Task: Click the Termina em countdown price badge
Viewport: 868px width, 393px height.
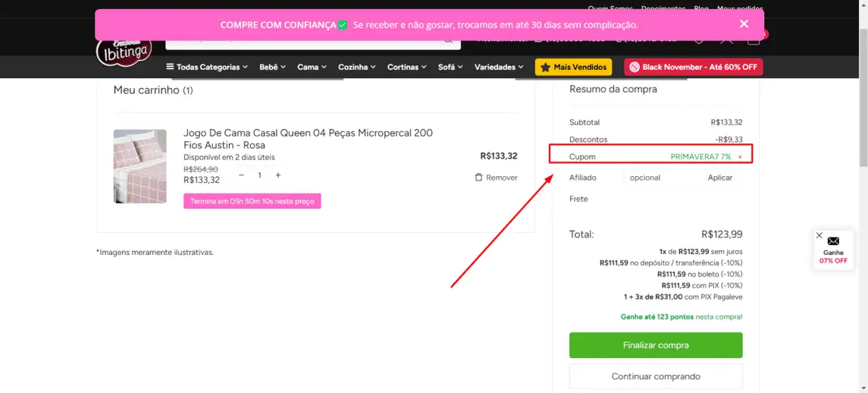Action: [252, 201]
